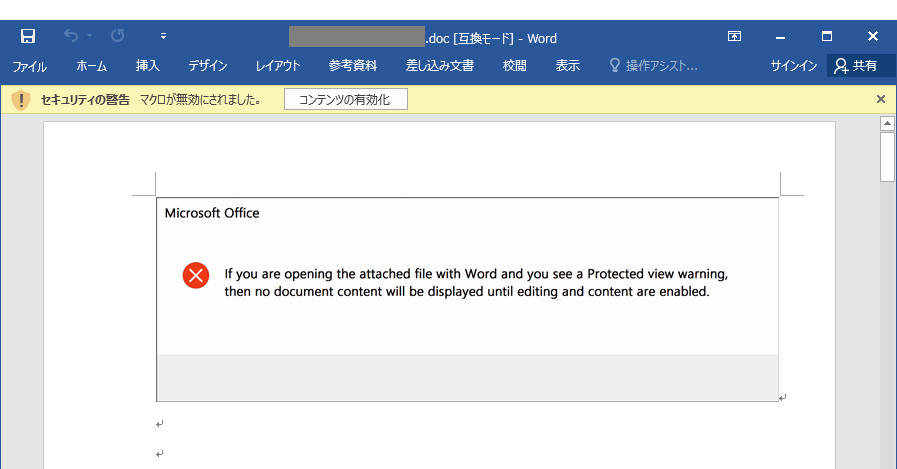Click the red error X icon in document
897x469 pixels.
click(196, 276)
